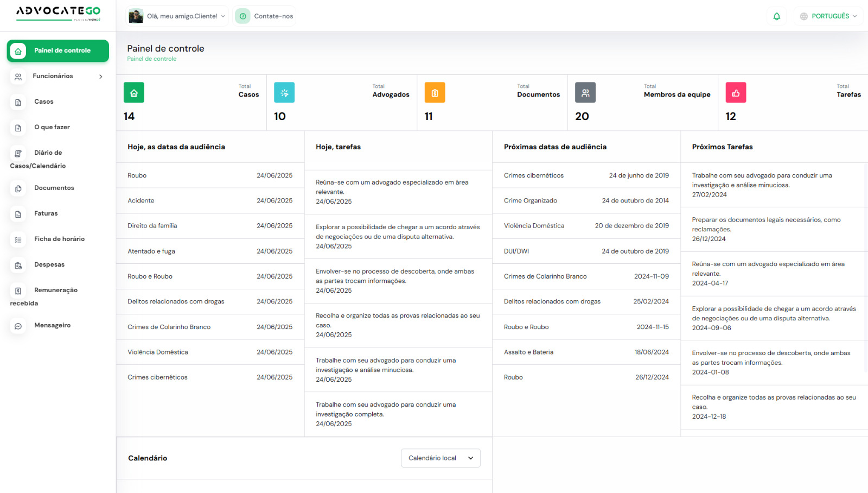This screenshot has width=868, height=493.
Task: Click the Contate-nos help icon
Action: (243, 16)
